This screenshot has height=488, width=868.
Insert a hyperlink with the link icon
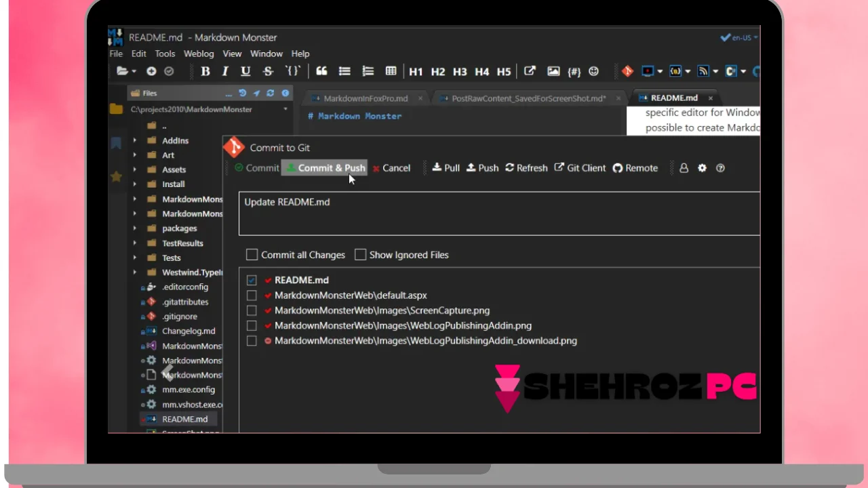pos(530,71)
